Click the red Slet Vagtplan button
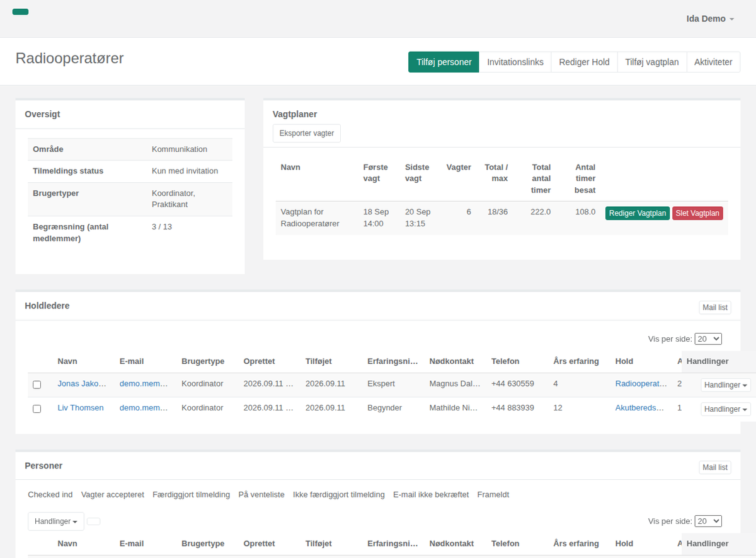The image size is (756, 558). point(697,213)
